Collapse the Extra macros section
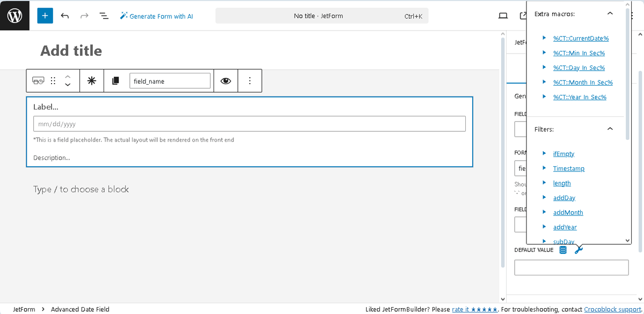This screenshot has height=314, width=644. pyautogui.click(x=610, y=14)
